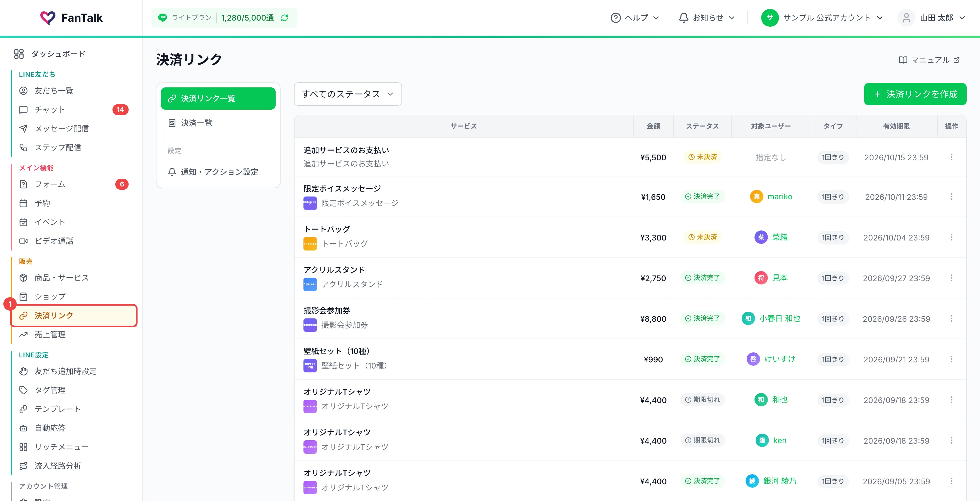Image resolution: width=980 pixels, height=501 pixels.
Task: Open the three-dot menu for 撮影会参加券 row
Action: tap(952, 318)
